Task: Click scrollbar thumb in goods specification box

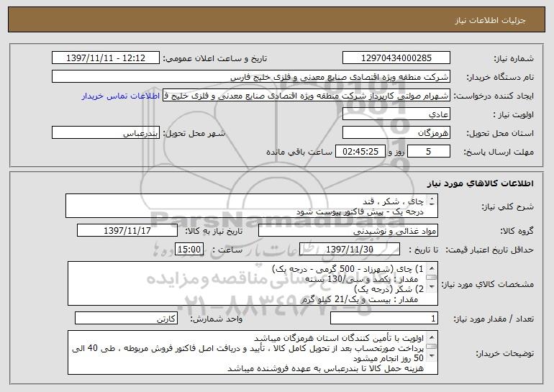Action: [x=432, y=278]
